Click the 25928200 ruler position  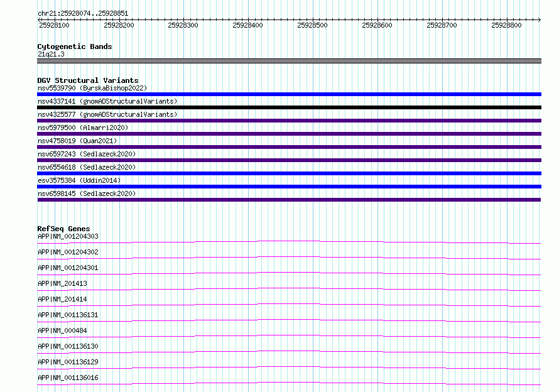coord(119,25)
